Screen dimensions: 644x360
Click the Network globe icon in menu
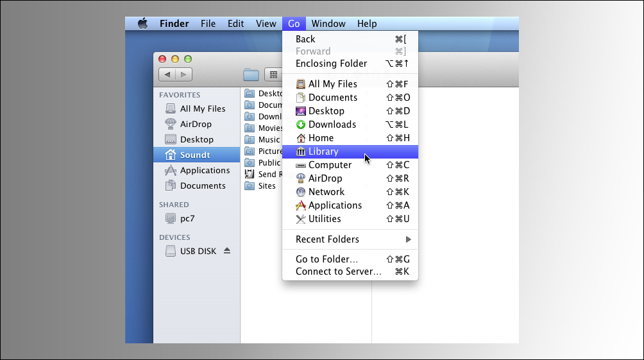click(301, 192)
